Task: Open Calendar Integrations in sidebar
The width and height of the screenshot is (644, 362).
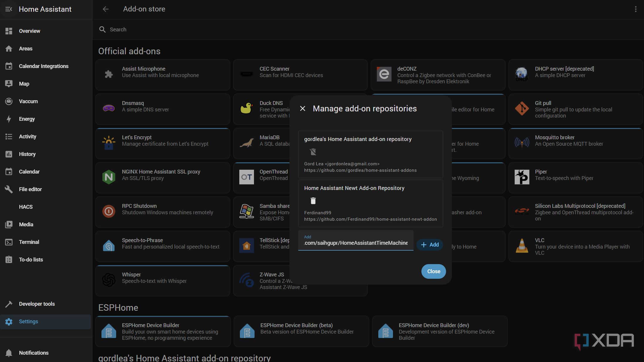Action: (46, 66)
